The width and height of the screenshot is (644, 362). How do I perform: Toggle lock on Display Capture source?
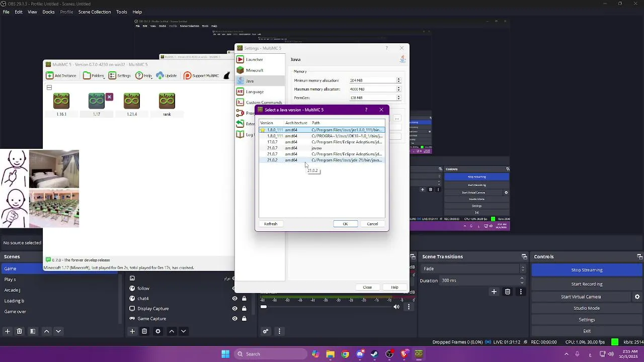(x=244, y=309)
